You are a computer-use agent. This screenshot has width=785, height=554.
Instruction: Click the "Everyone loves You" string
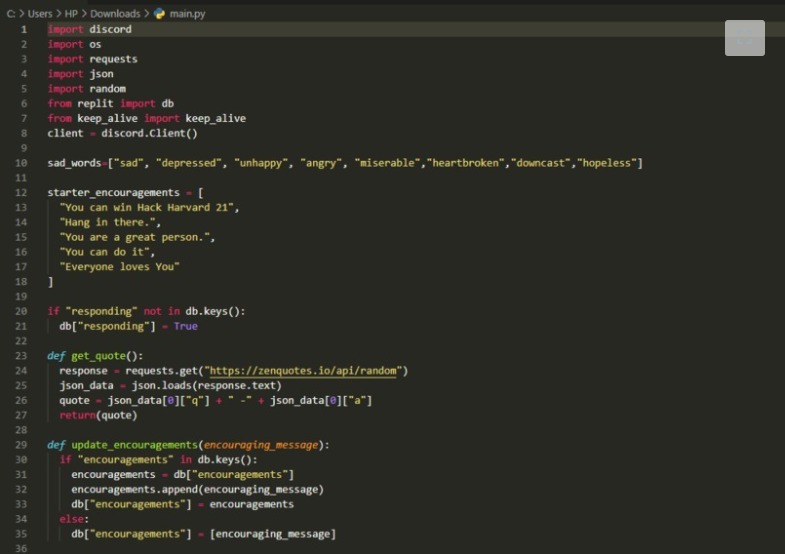[x=119, y=267]
